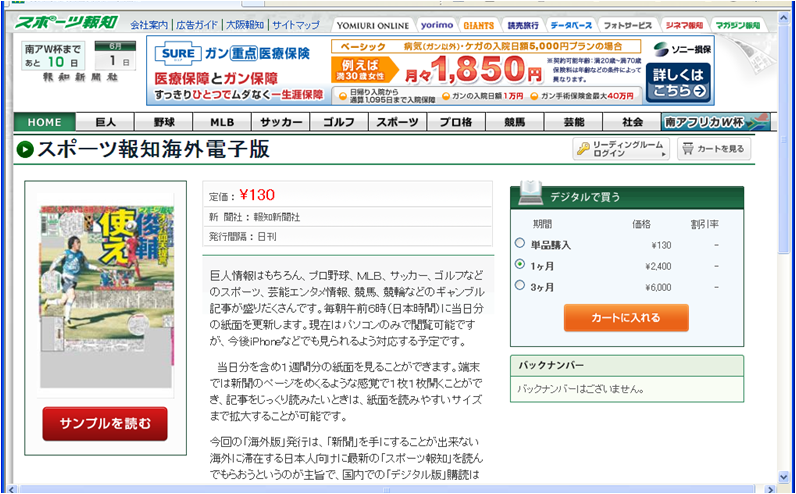Click the green play icon beside page title
Viewport: 796px width, 494px height.
25,150
